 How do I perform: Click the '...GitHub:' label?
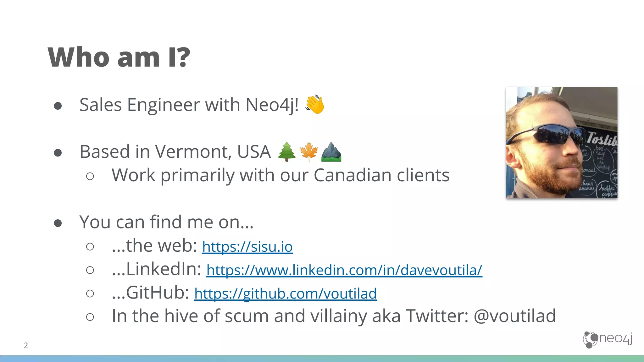click(x=150, y=293)
